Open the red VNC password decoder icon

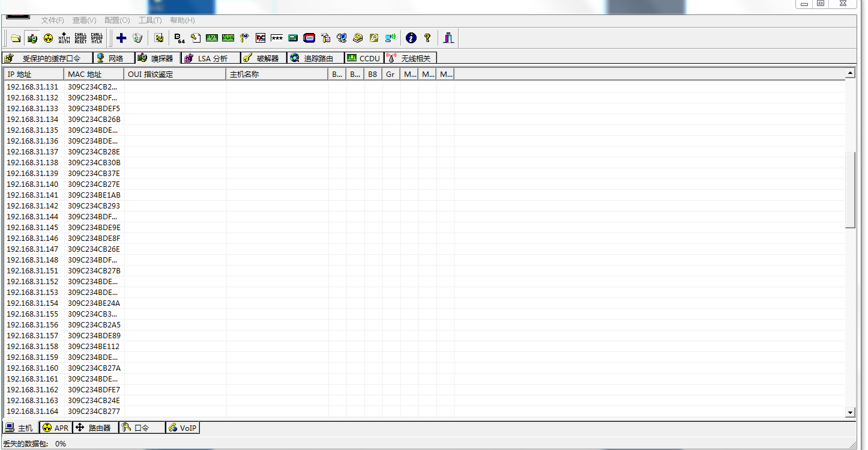click(x=261, y=38)
